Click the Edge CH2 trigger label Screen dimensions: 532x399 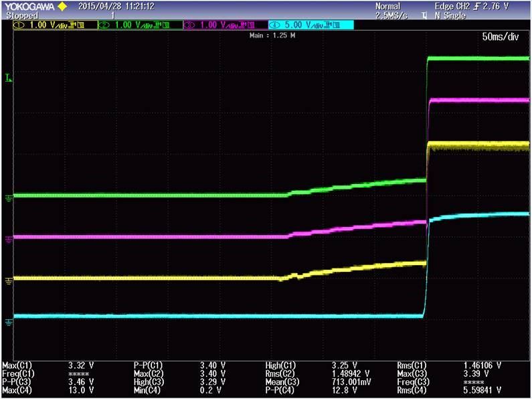[x=453, y=7]
